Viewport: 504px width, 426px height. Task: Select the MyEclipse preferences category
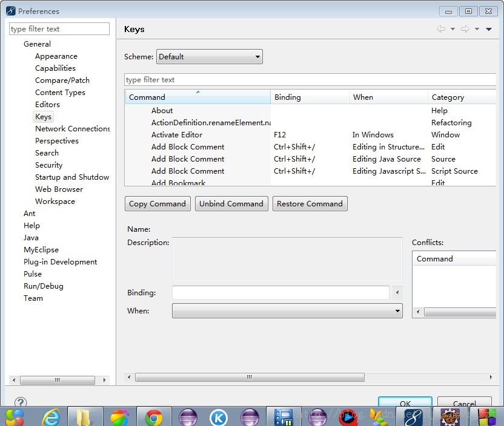[x=41, y=250]
